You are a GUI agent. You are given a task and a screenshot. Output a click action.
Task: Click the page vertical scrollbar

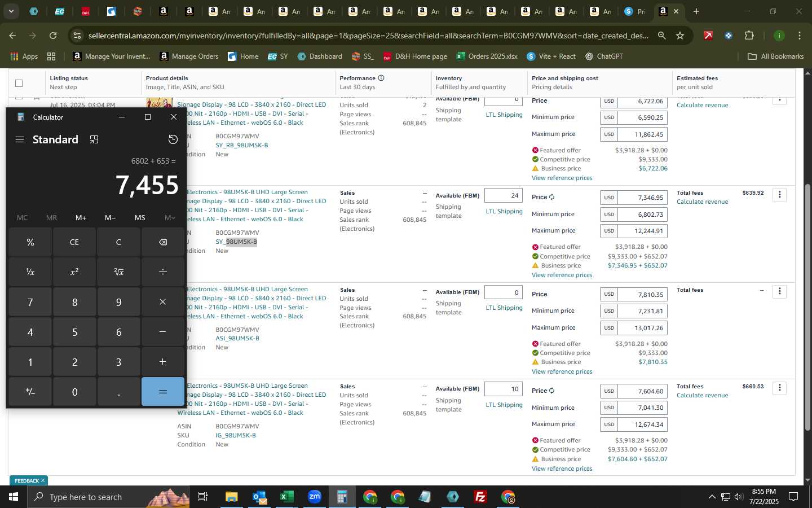[807, 308]
